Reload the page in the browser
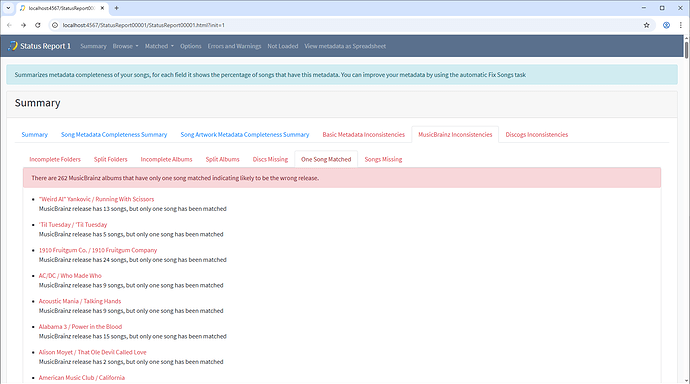This screenshot has height=384, width=690. point(38,25)
